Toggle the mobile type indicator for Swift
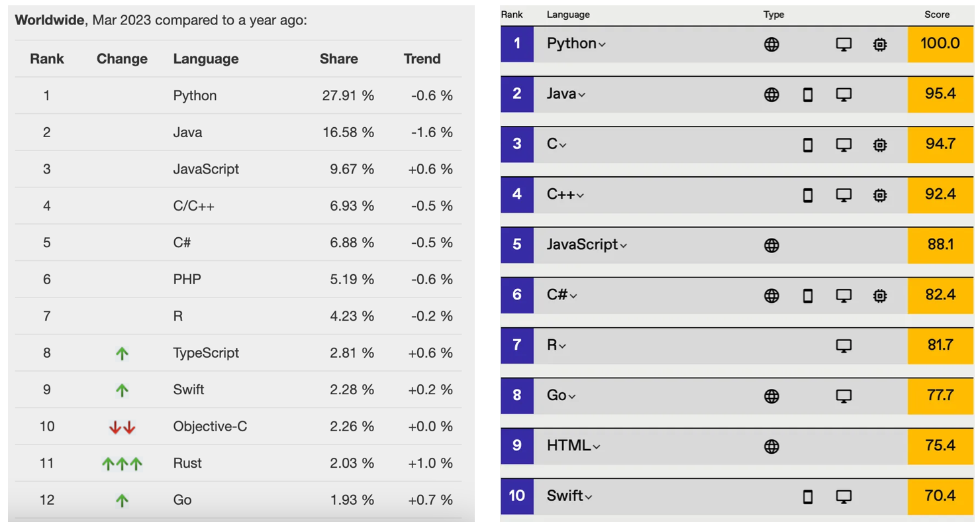 click(x=808, y=496)
